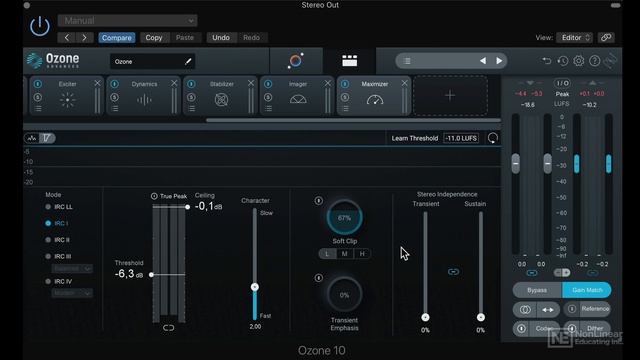The height and width of the screenshot is (360, 640).
Task: Toggle the Dynamics module power button
Action: click(x=114, y=84)
